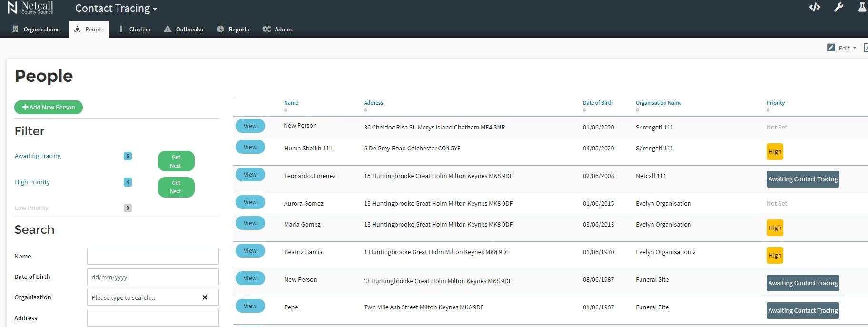The image size is (868, 327).
Task: Click the Netcall logo
Action: pyautogui.click(x=30, y=8)
